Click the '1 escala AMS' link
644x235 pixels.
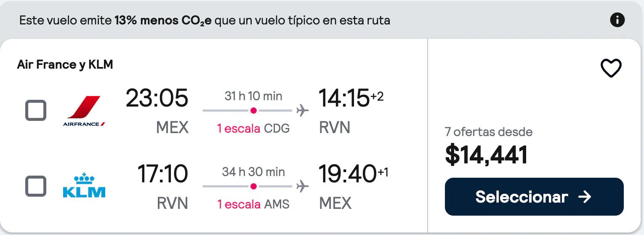point(253,204)
